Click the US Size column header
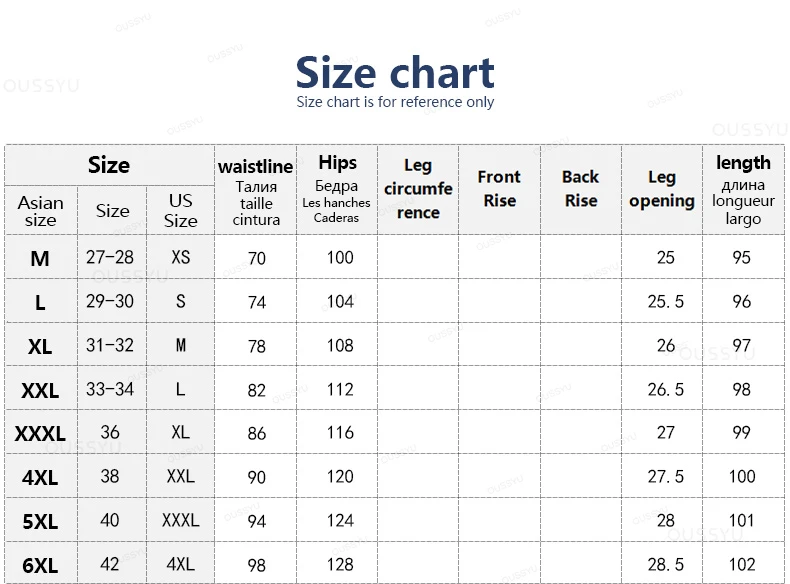The width and height of the screenshot is (790, 584). [x=180, y=211]
